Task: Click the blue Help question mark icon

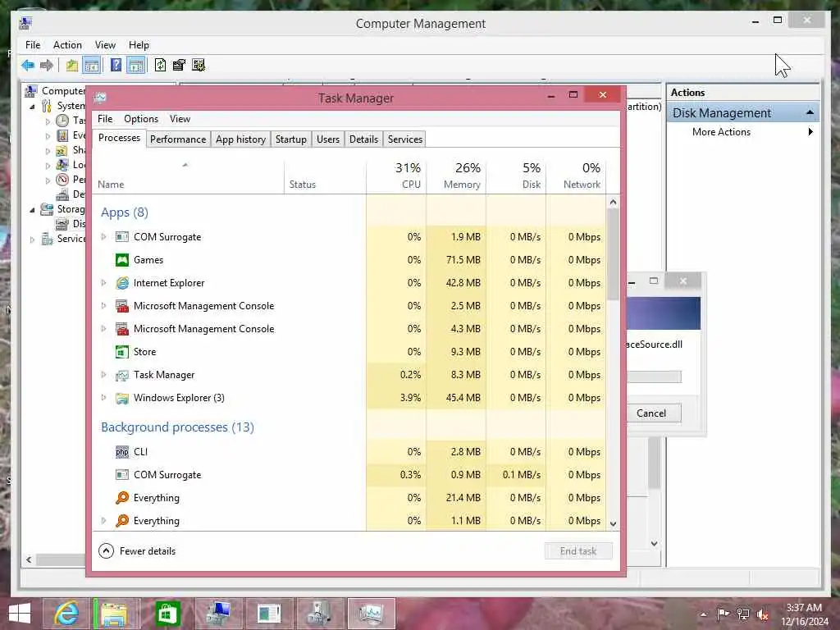Action: 116,66
